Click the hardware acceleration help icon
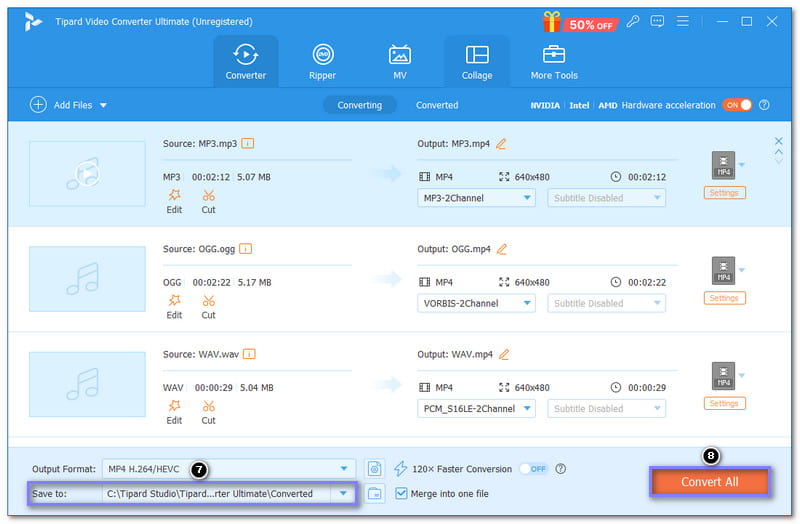 [x=764, y=105]
